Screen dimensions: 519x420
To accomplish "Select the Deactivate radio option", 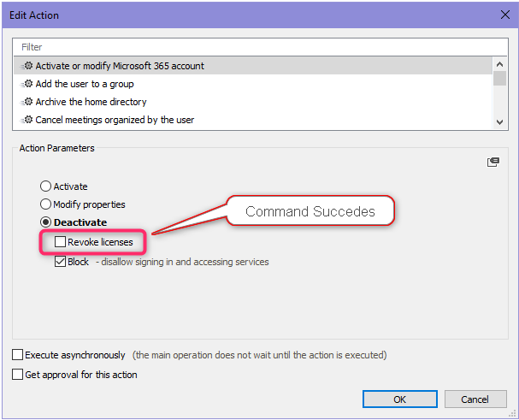I will [46, 222].
